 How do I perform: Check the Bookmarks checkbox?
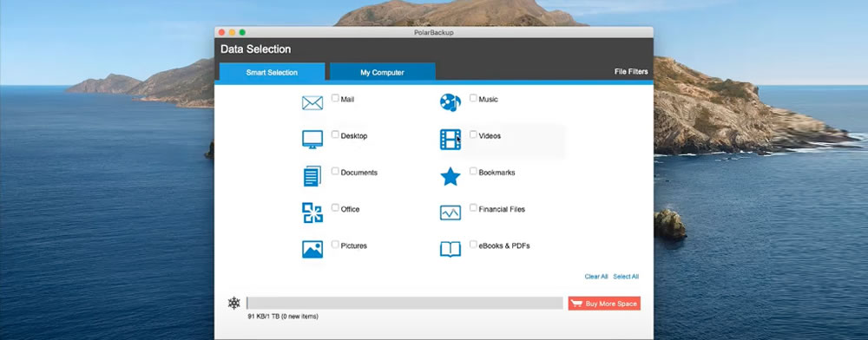[x=473, y=171]
